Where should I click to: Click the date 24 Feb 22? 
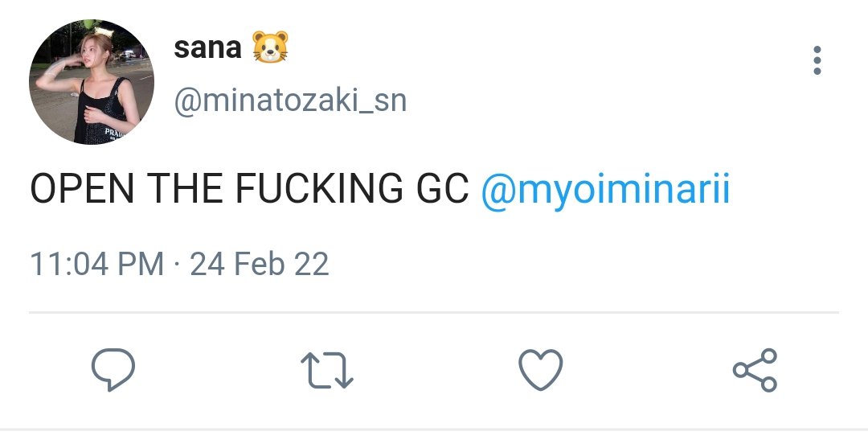260,264
